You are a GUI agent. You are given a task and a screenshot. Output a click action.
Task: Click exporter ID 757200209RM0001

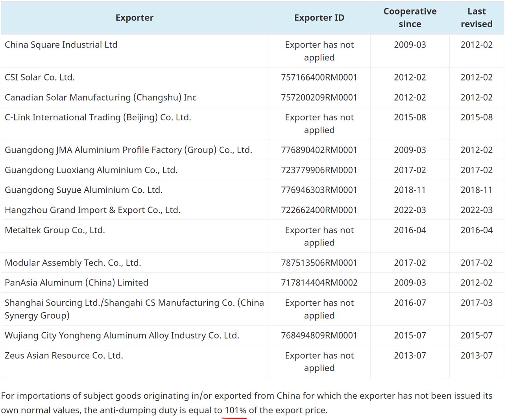(x=319, y=98)
